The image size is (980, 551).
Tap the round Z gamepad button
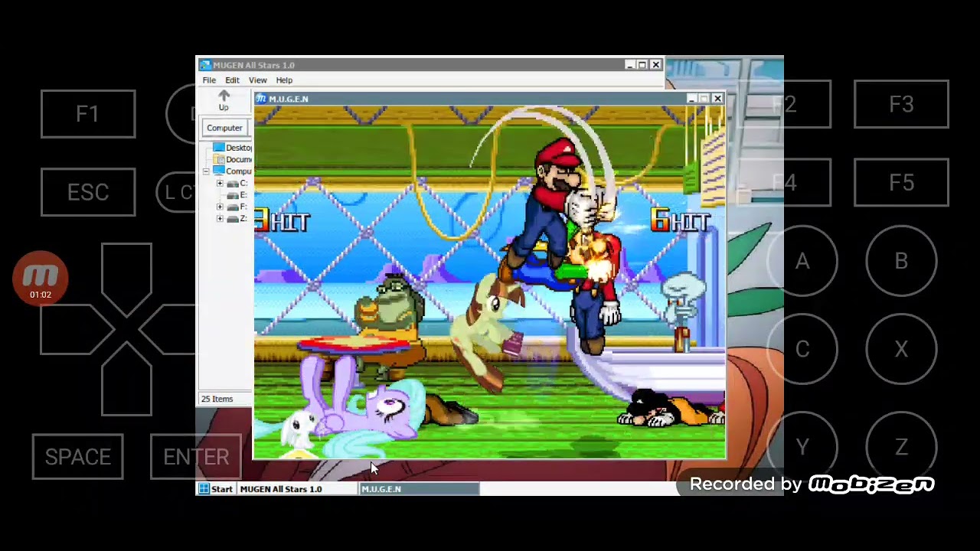click(x=901, y=447)
